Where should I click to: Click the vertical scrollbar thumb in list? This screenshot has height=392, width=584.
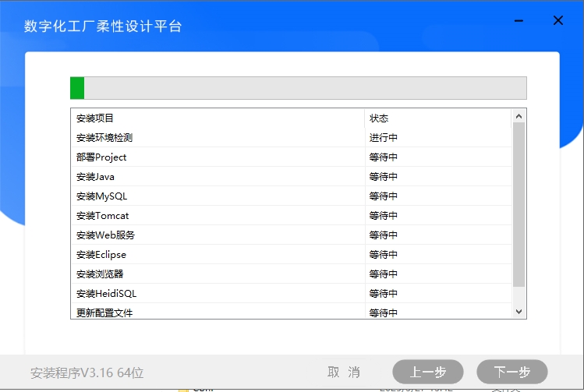(519, 204)
